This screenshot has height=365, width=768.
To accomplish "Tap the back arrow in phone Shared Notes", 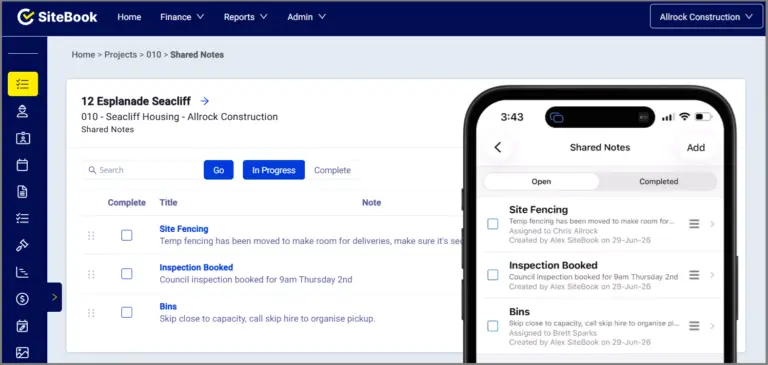I will coord(498,147).
